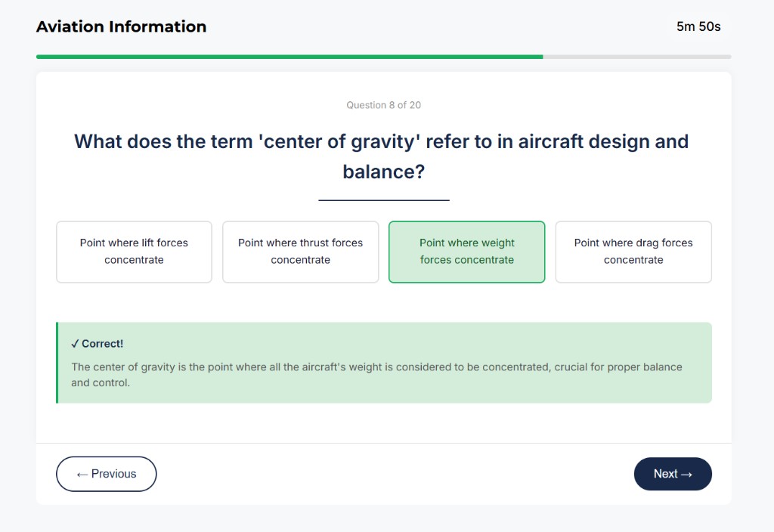Screen dimensions: 774x532
Task: Select answer 'Point where lift forces concentrate'
Action: click(x=134, y=252)
